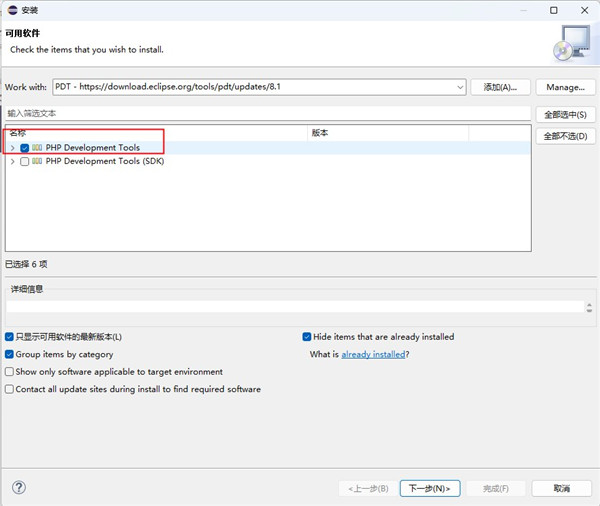The width and height of the screenshot is (600, 506).
Task: Click the filter text input field
Action: coord(268,113)
